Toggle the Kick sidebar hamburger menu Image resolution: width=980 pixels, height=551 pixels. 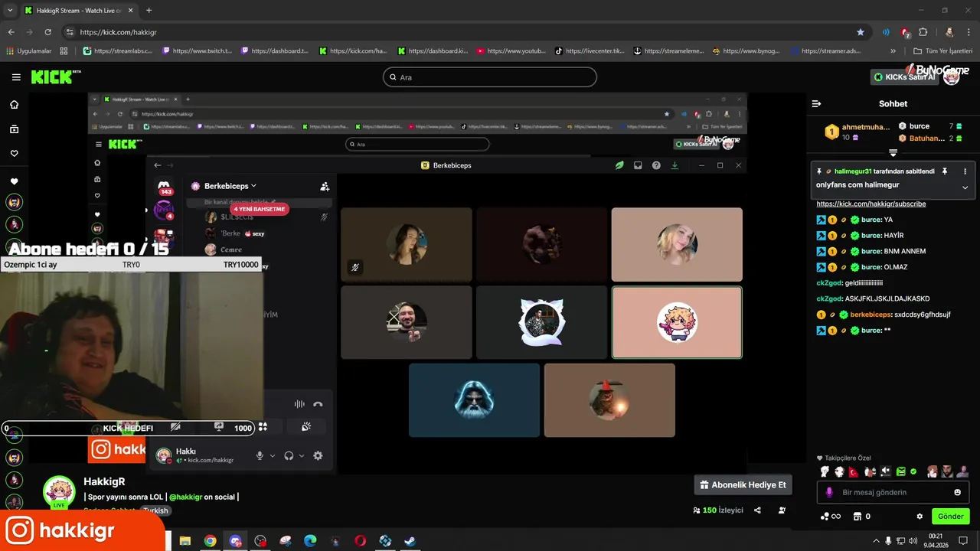click(16, 77)
